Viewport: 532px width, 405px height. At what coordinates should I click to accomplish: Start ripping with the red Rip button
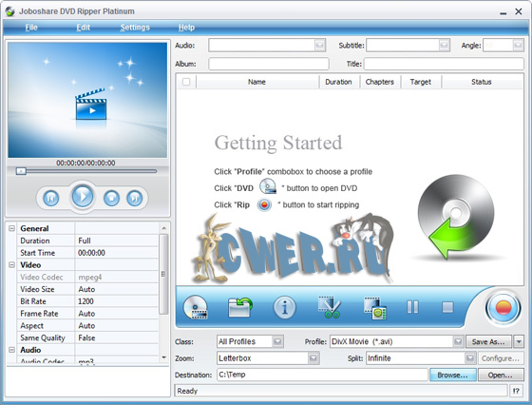(x=503, y=308)
